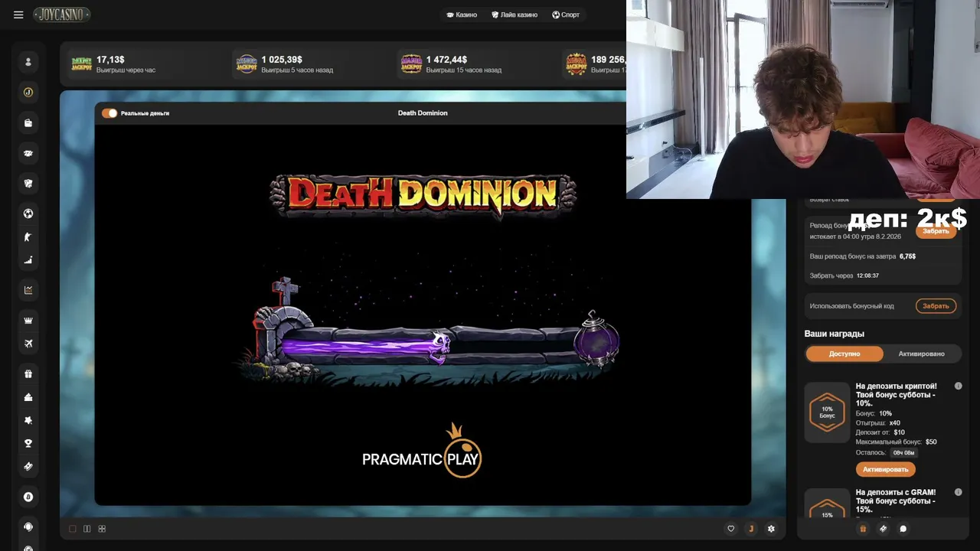Viewport: 980px width, 551px height.
Task: Open the chart graph icon in sidebar
Action: coord(28,290)
